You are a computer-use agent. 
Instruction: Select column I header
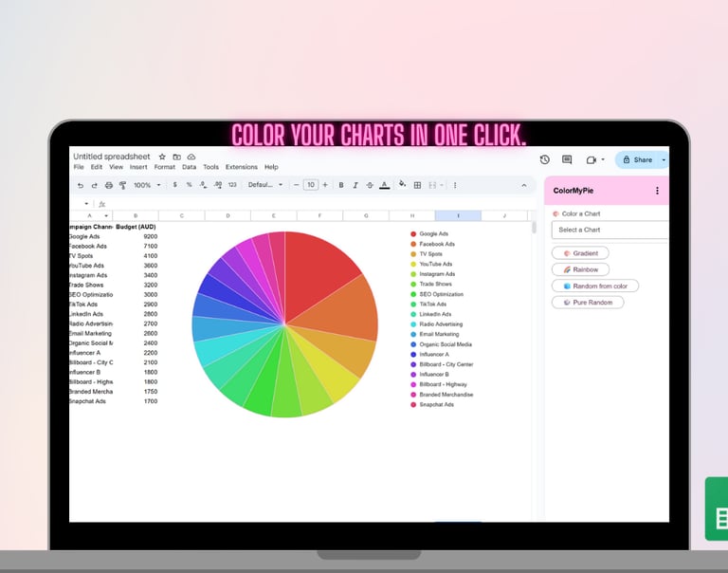point(458,215)
